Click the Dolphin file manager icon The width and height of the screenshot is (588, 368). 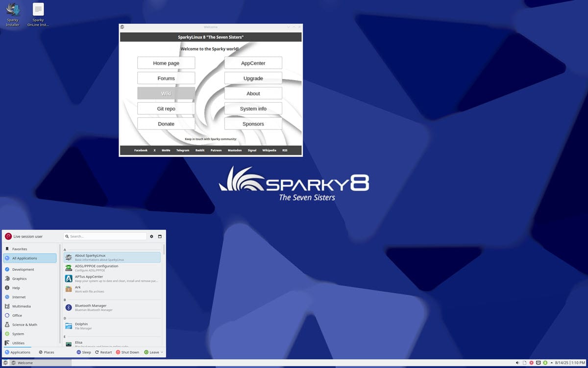click(x=69, y=326)
